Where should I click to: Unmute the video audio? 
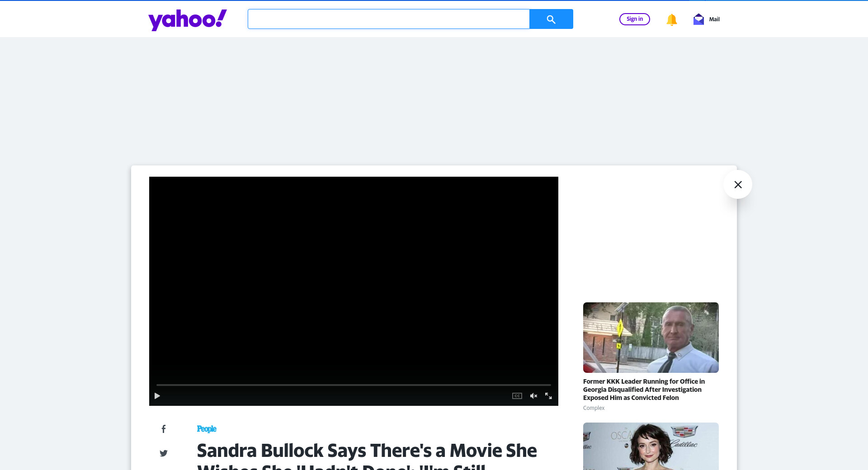(533, 396)
